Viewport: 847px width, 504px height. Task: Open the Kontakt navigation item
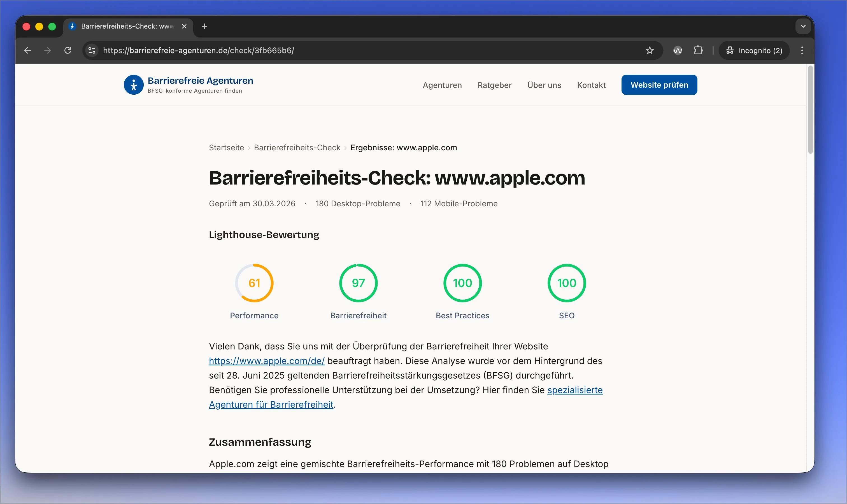pyautogui.click(x=591, y=85)
